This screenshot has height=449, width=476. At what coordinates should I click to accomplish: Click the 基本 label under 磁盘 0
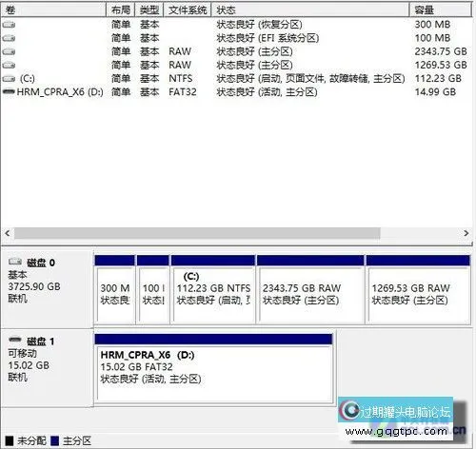17,275
